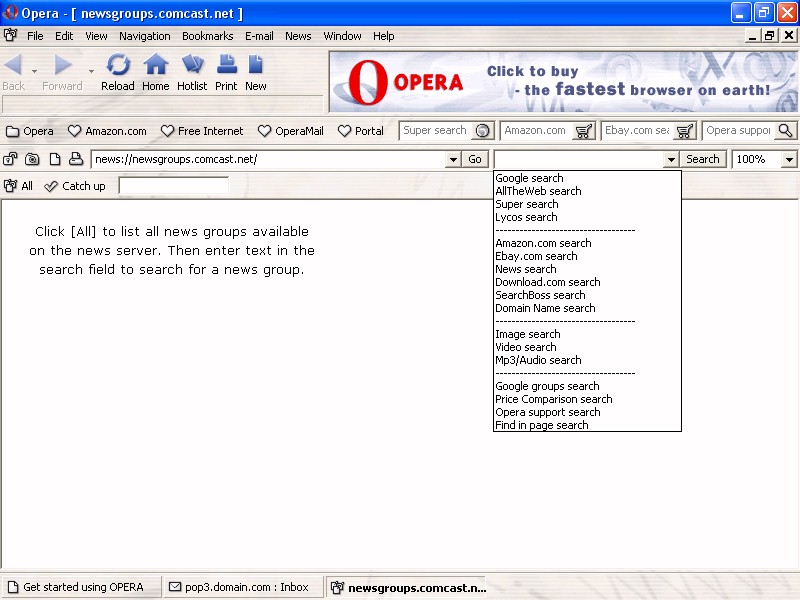Select AllTheWeb search option
This screenshot has width=800, height=600.
pos(587,191)
